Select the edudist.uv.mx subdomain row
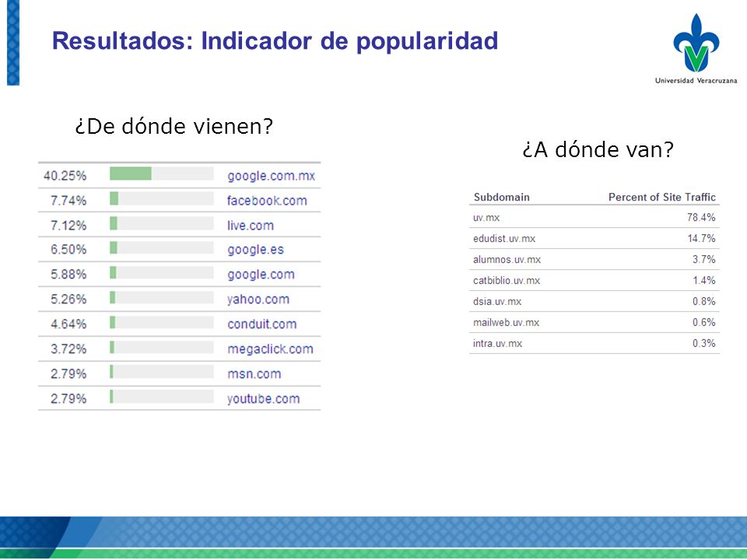747x560 pixels. coord(594,239)
